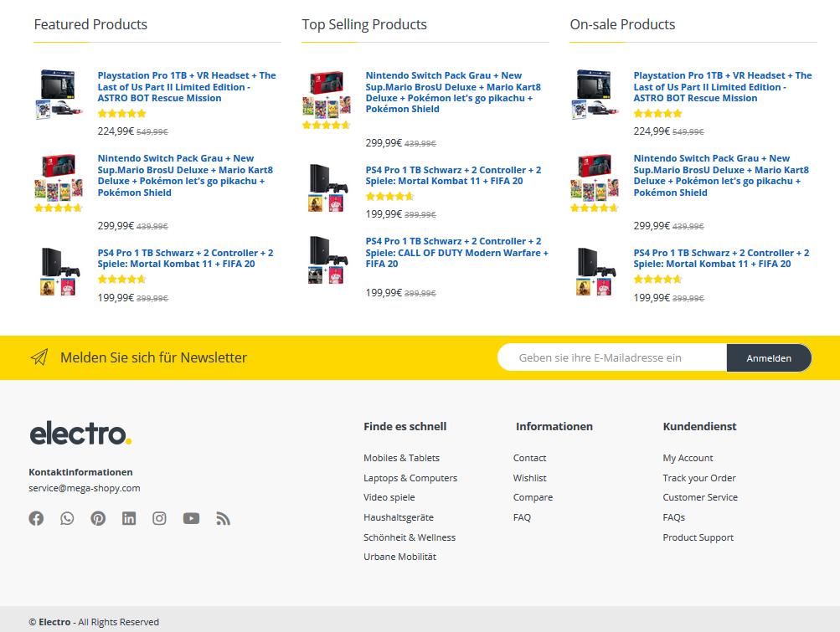The image size is (840, 632).
Task: Click the paper plane newsletter icon
Action: tap(39, 357)
